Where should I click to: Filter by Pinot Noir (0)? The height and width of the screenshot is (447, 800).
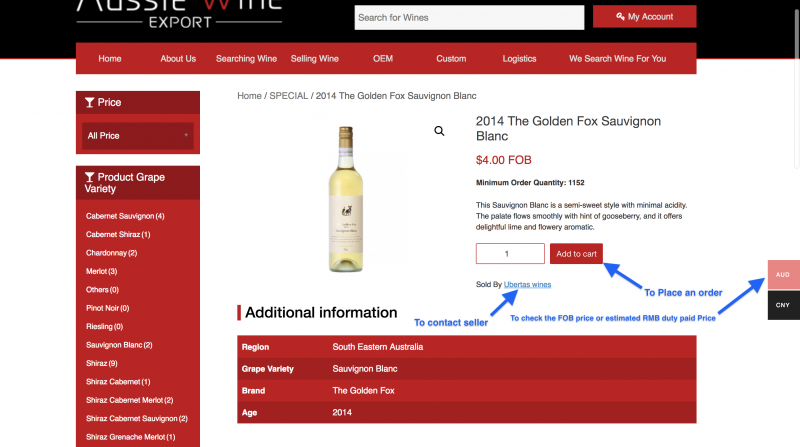pyautogui.click(x=107, y=308)
